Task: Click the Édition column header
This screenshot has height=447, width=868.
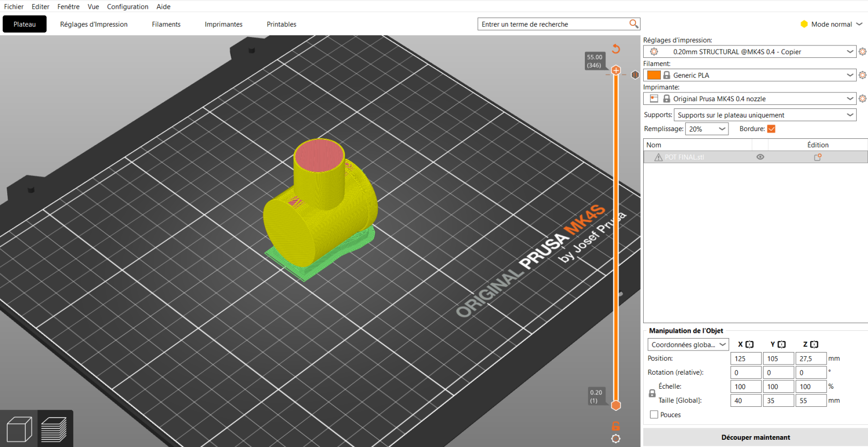Action: pos(818,145)
